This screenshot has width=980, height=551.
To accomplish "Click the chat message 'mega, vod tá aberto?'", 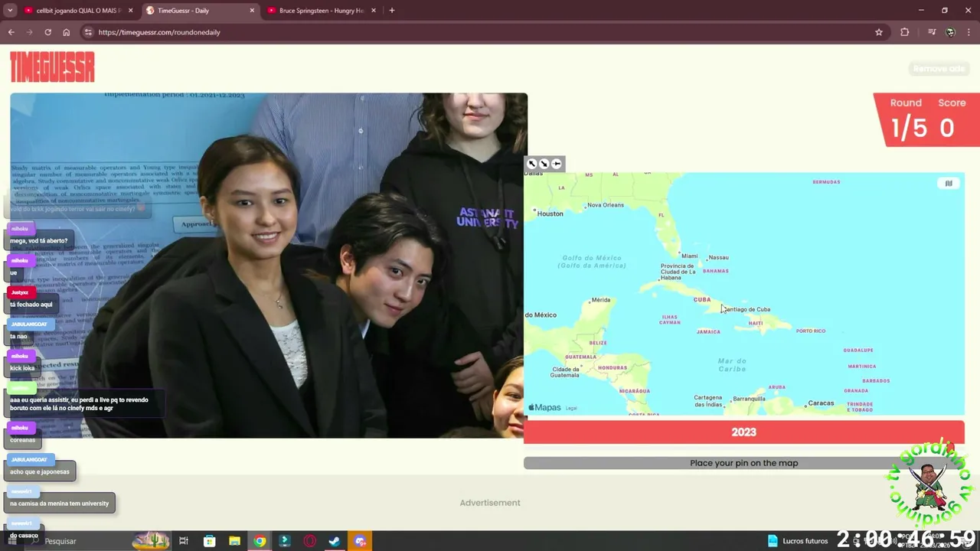I will [39, 240].
